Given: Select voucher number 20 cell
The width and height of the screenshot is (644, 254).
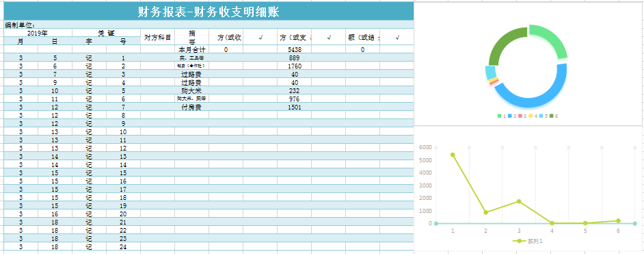Looking at the screenshot, I should click(123, 214).
